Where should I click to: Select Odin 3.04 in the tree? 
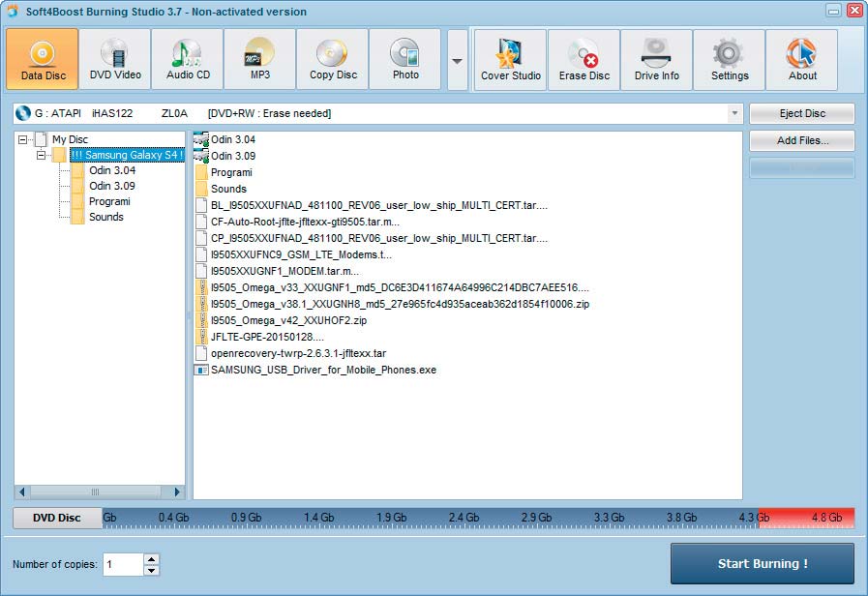coord(112,170)
